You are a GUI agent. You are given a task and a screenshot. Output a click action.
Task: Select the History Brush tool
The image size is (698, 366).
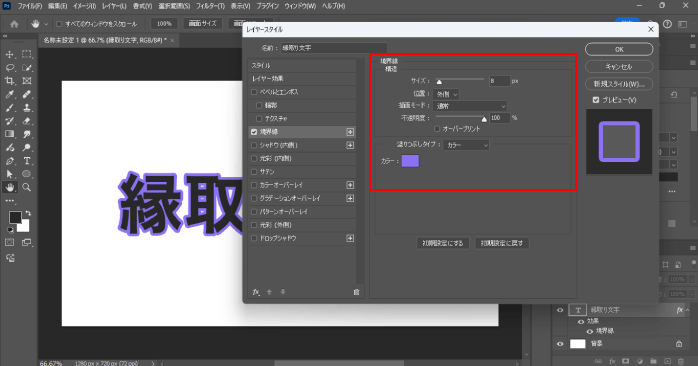coord(10,121)
